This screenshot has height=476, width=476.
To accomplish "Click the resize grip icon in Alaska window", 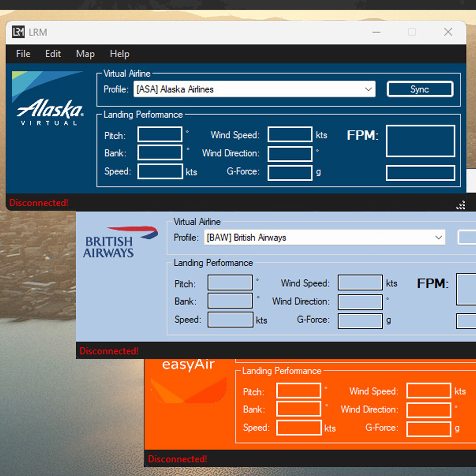I will pyautogui.click(x=460, y=205).
